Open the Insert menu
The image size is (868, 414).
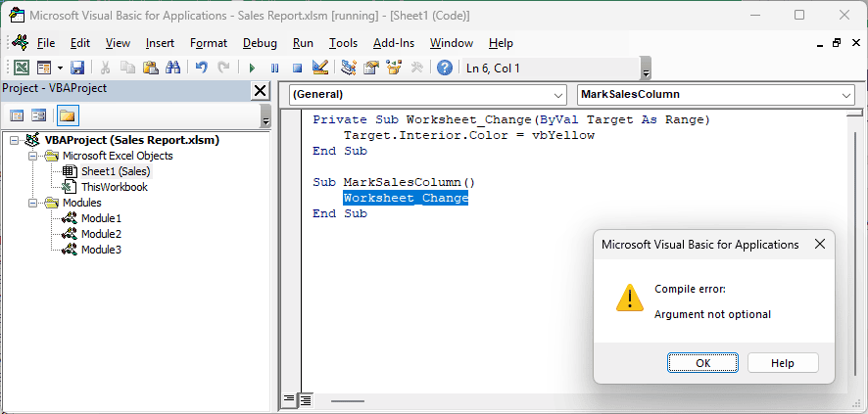click(160, 43)
